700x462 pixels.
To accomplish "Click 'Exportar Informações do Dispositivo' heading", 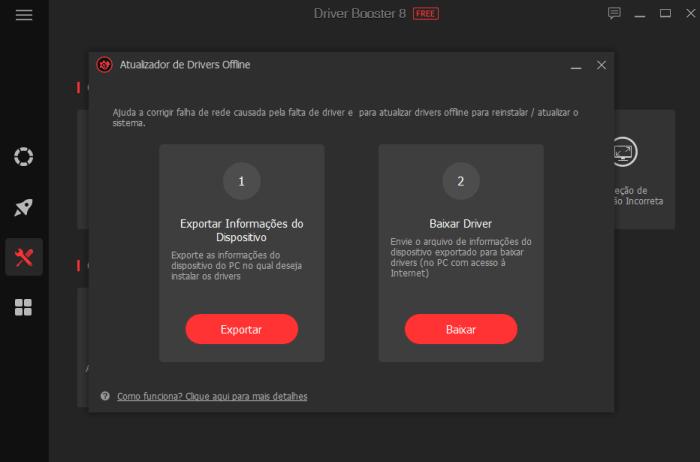I will [x=242, y=230].
